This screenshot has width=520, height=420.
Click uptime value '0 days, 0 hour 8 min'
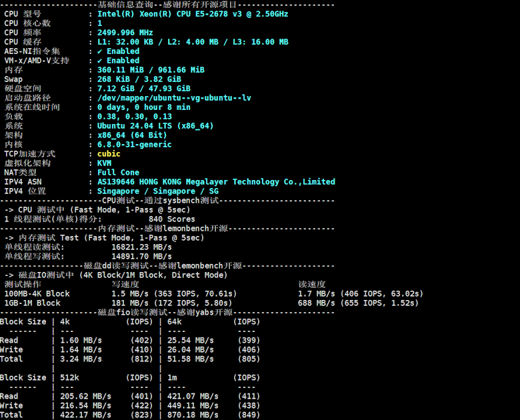pyautogui.click(x=144, y=107)
